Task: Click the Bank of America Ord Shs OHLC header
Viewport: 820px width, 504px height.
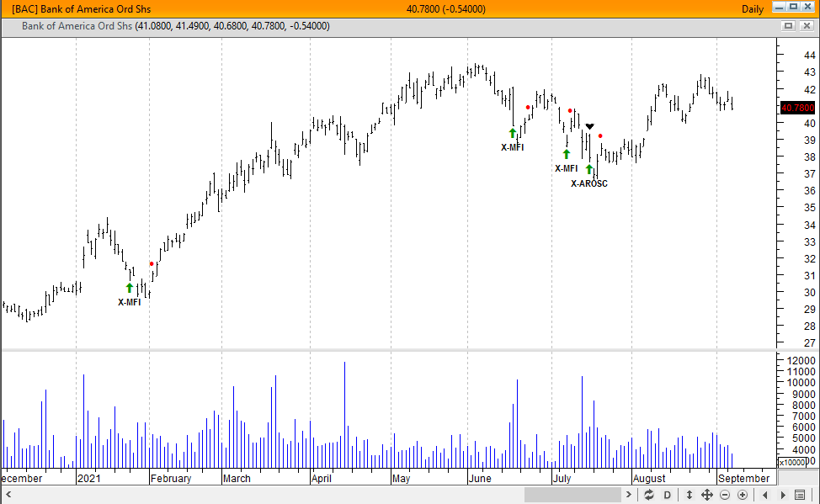Action: pyautogui.click(x=176, y=25)
